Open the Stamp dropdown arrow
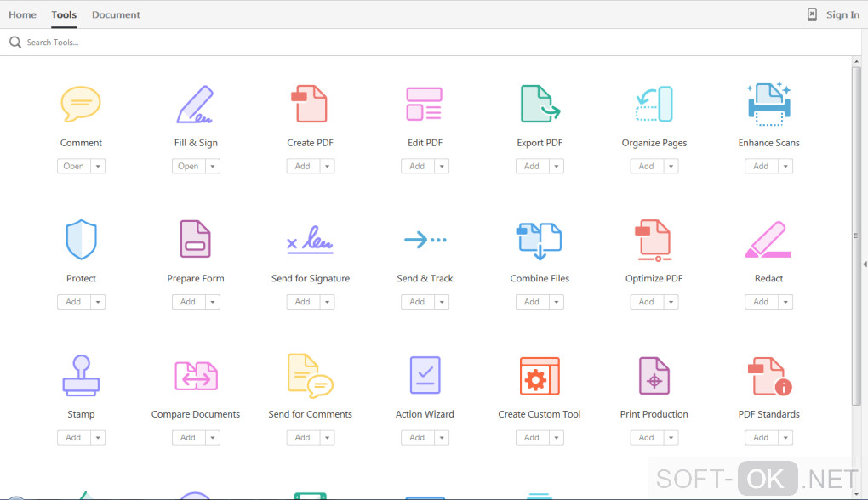This screenshot has width=868, height=500. (x=98, y=437)
